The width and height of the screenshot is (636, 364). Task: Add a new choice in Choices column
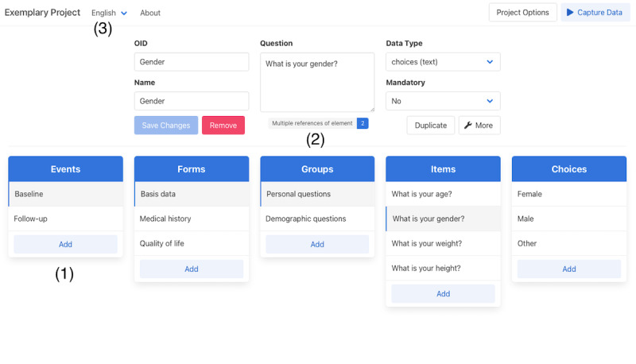tap(568, 269)
